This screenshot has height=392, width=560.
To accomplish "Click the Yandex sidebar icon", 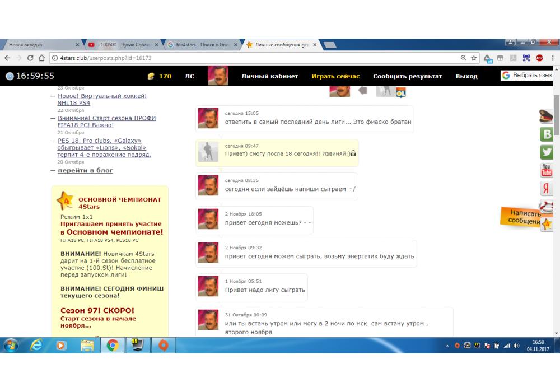I will [547, 189].
